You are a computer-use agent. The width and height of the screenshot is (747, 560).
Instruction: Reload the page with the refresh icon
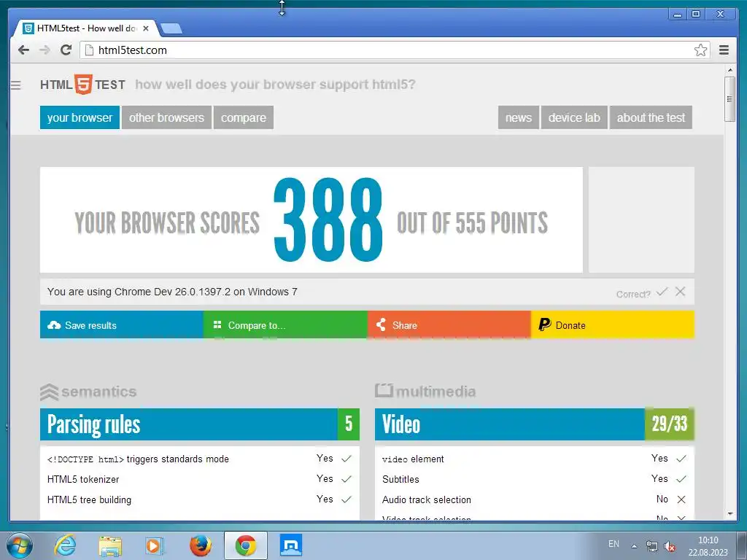coord(66,50)
